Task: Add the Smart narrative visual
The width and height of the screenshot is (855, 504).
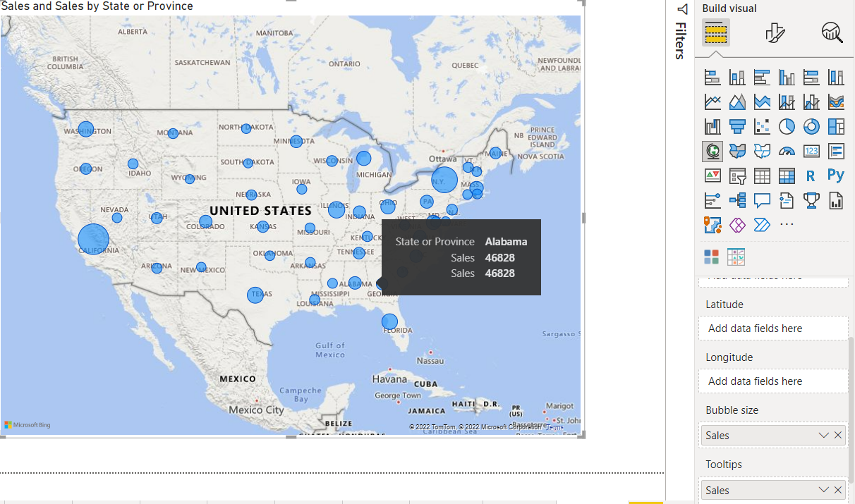Action: (x=787, y=200)
